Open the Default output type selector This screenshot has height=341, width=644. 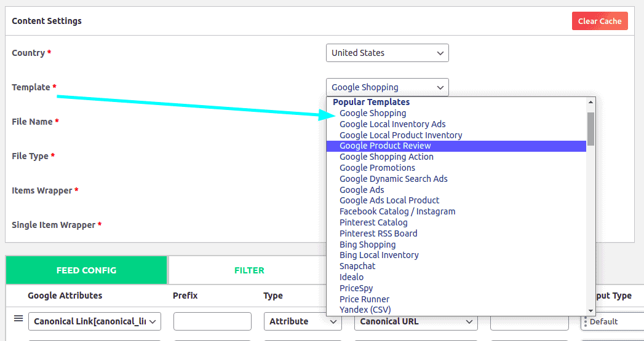click(612, 321)
